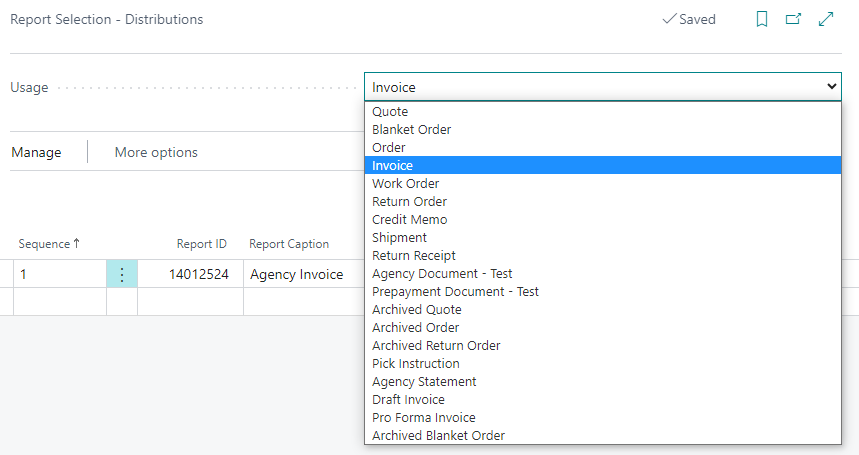The width and height of the screenshot is (859, 455).
Task: Choose Credit Memo in dropdown list
Action: pos(409,220)
